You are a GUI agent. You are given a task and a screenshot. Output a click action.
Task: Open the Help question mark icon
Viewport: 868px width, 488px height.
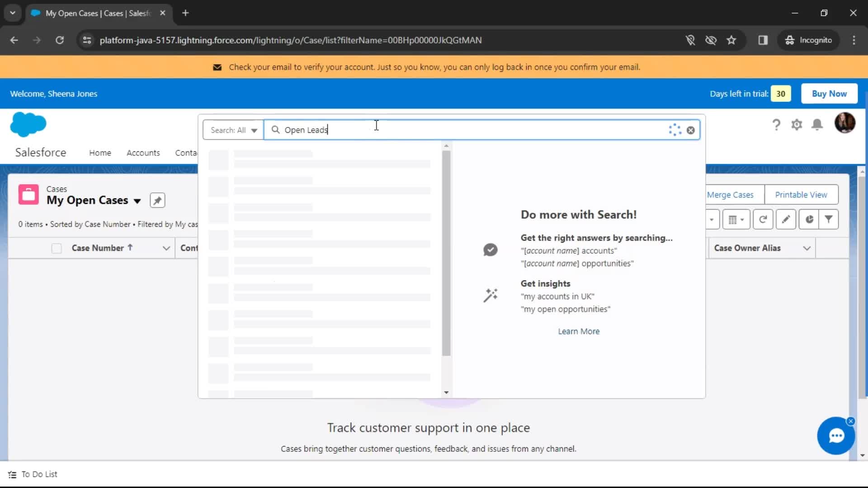pos(776,124)
